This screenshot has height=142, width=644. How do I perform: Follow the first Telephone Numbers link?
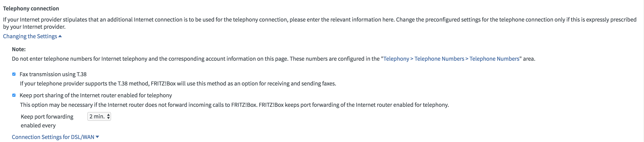point(439,59)
